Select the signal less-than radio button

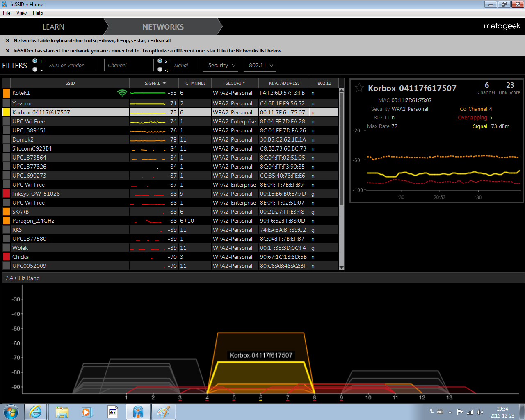coord(160,70)
